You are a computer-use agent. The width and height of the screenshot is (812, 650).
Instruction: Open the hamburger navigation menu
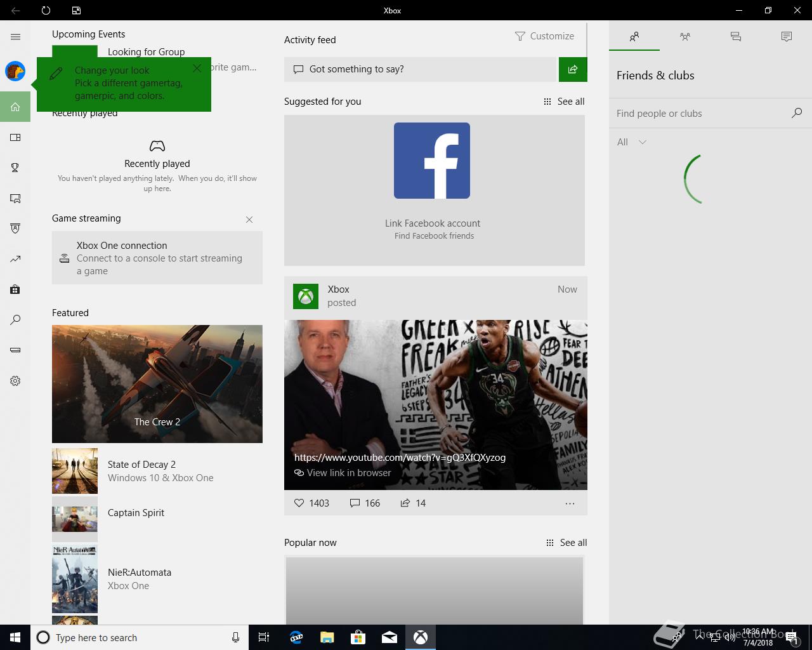[x=15, y=37]
